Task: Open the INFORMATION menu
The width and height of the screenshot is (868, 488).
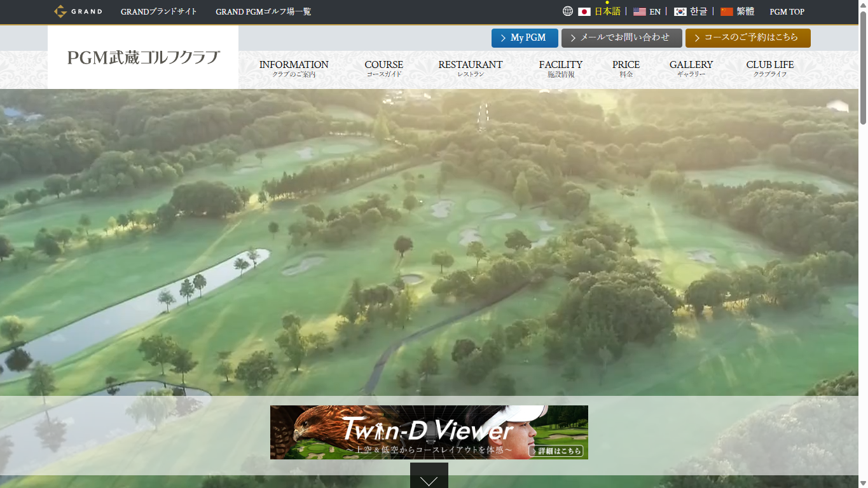Action: 294,69
